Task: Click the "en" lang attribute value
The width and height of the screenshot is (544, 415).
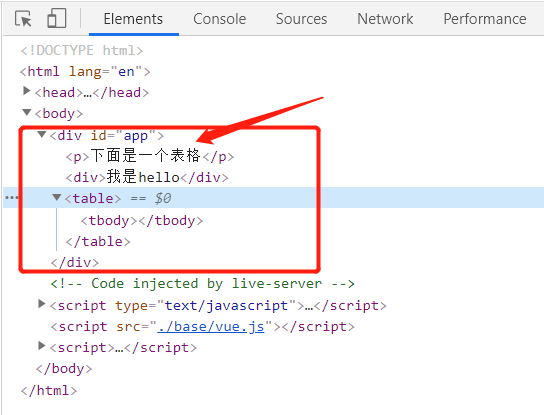Action: [x=126, y=71]
